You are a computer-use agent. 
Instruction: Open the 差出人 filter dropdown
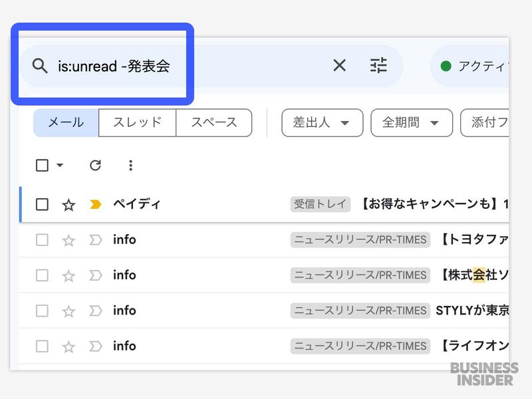click(x=322, y=122)
